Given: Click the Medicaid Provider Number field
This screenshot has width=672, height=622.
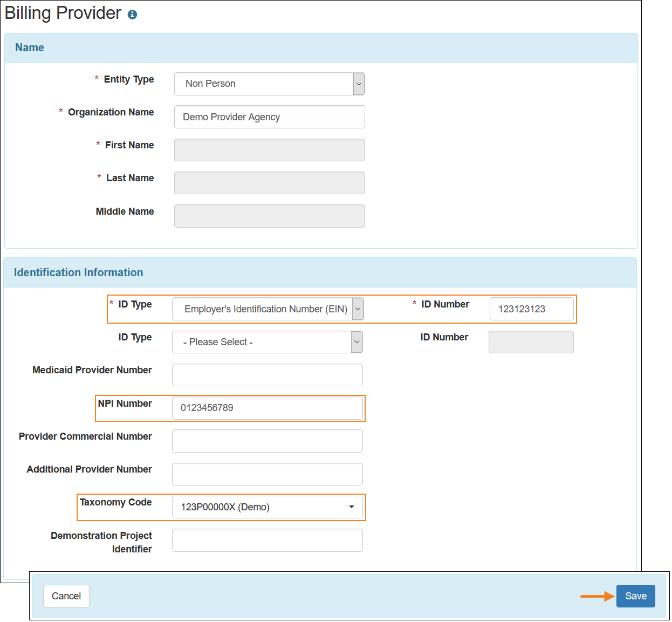Looking at the screenshot, I should pyautogui.click(x=267, y=374).
